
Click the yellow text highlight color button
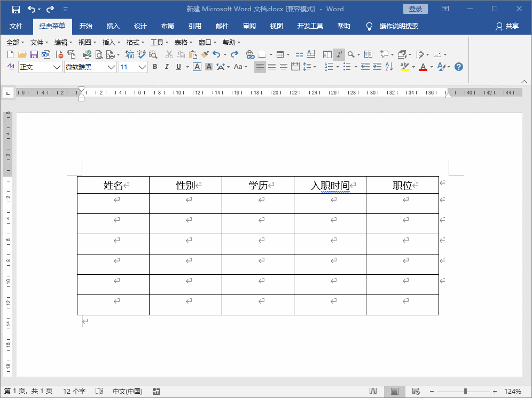pyautogui.click(x=404, y=67)
